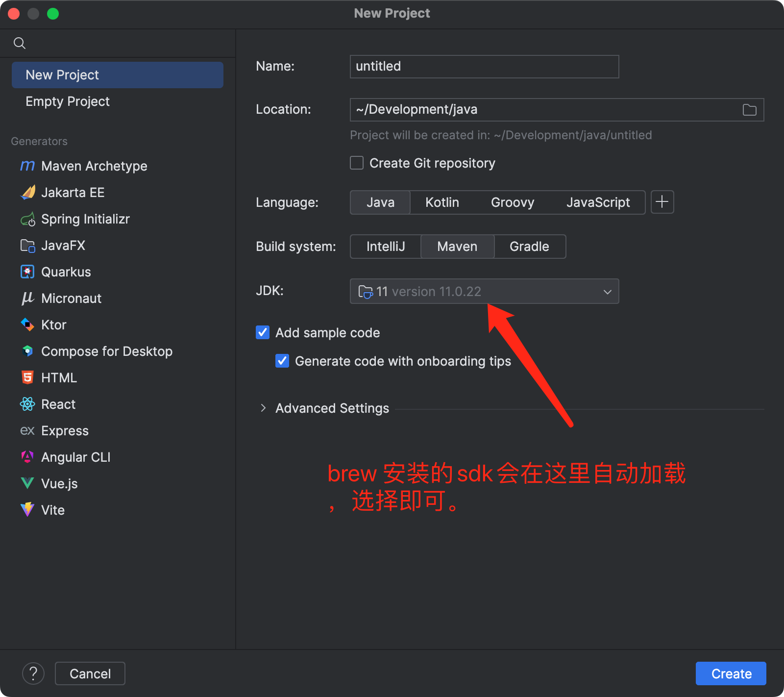Click the search magnifier icon

20,43
